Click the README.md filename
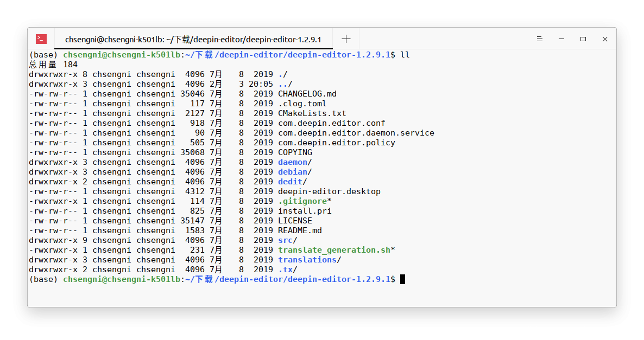 point(300,230)
